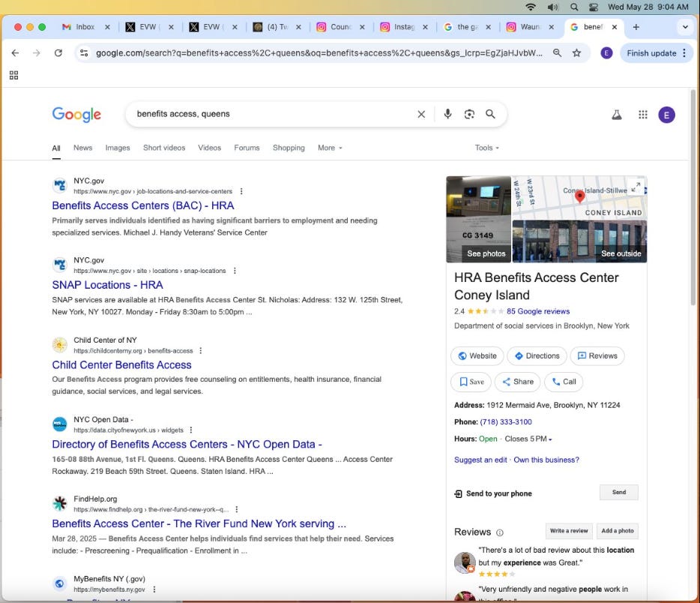This screenshot has height=603, width=700.
Task: Open more options for FindHelp.org result
Action: coord(237,509)
